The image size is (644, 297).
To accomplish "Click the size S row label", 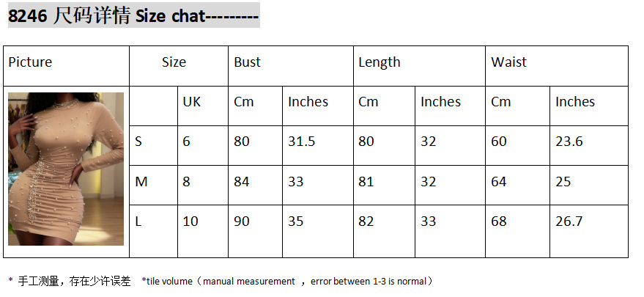I will [138, 142].
